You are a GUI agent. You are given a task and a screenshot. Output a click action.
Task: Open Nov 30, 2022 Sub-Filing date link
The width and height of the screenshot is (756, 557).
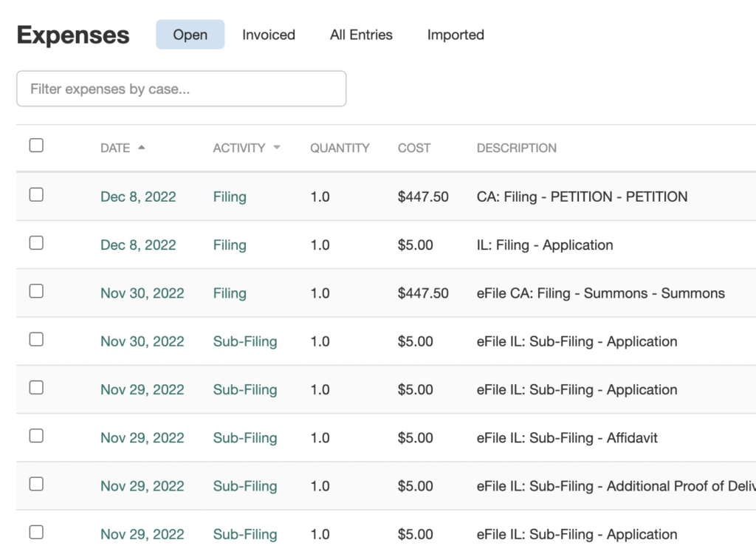[x=142, y=341]
